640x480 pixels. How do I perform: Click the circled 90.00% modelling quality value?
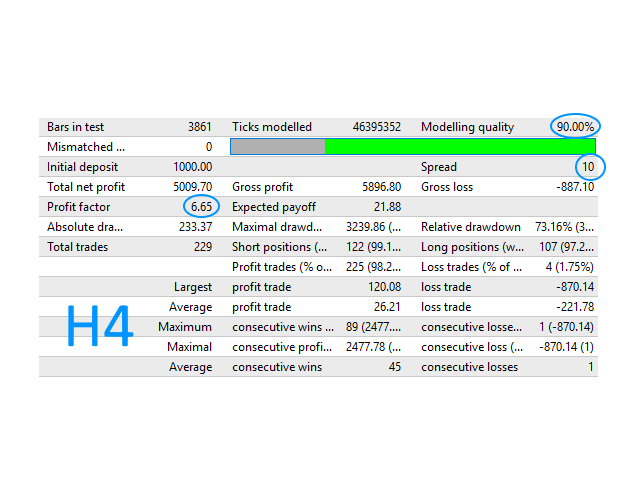click(575, 127)
